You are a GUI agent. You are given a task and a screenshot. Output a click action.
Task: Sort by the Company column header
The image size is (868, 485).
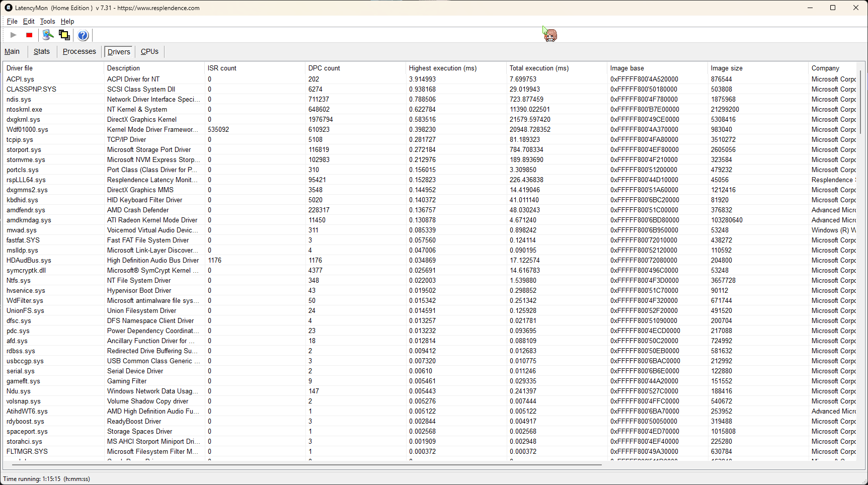tap(832, 68)
